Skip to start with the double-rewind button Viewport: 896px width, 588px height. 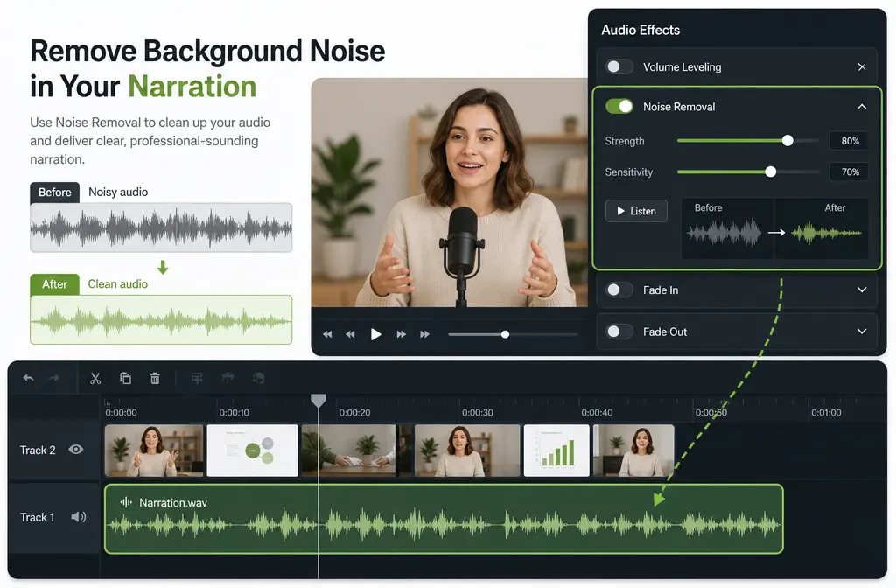pyautogui.click(x=327, y=334)
